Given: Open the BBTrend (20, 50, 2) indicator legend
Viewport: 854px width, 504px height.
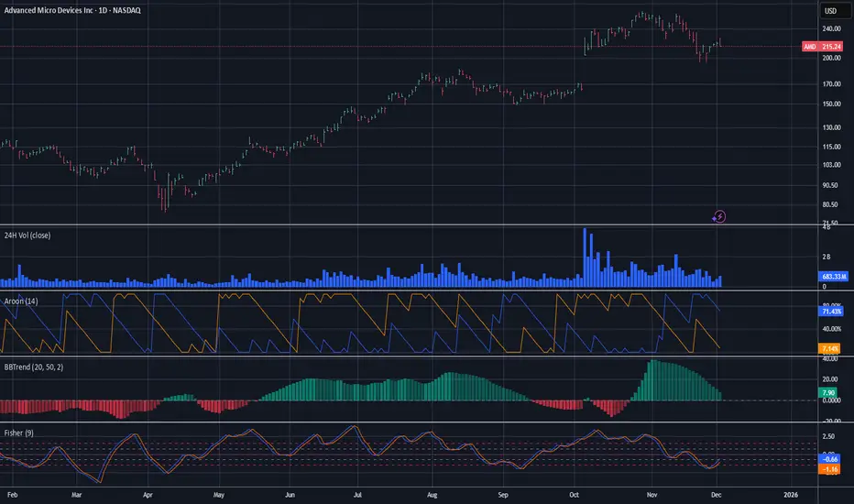Looking at the screenshot, I should (x=34, y=367).
